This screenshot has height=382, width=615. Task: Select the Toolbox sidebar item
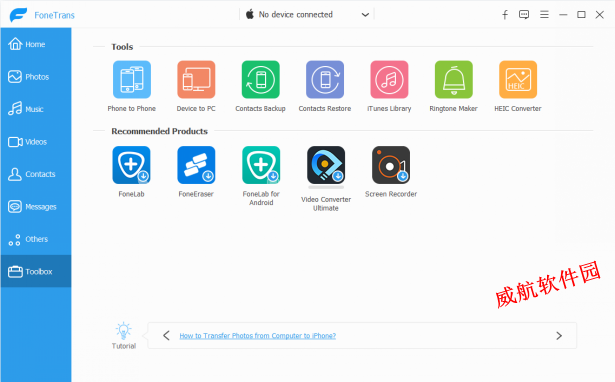[36, 271]
